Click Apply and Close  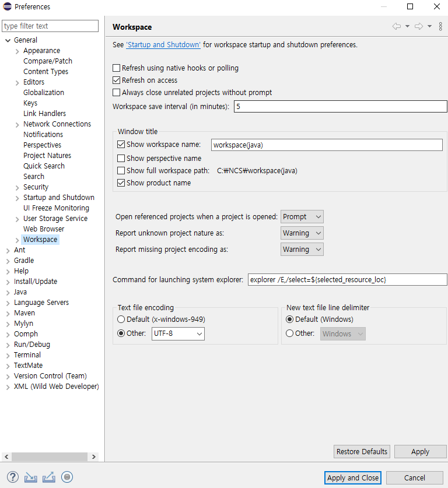[x=353, y=478]
